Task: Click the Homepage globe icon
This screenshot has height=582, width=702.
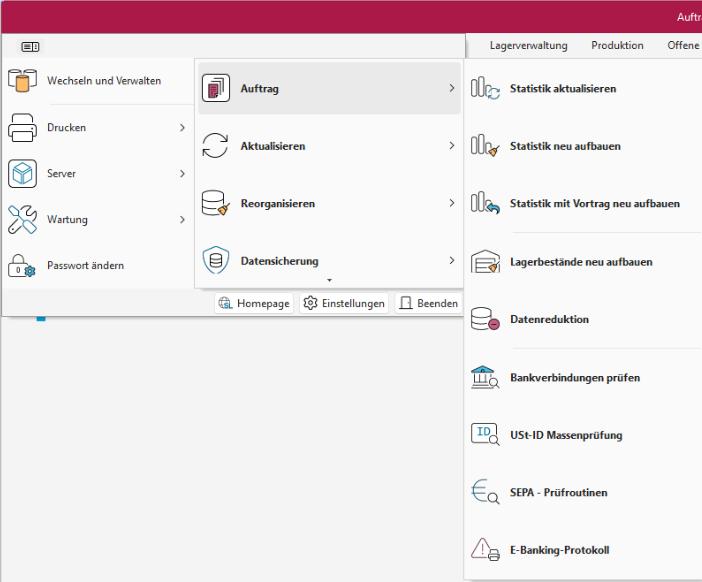Action: tap(225, 304)
